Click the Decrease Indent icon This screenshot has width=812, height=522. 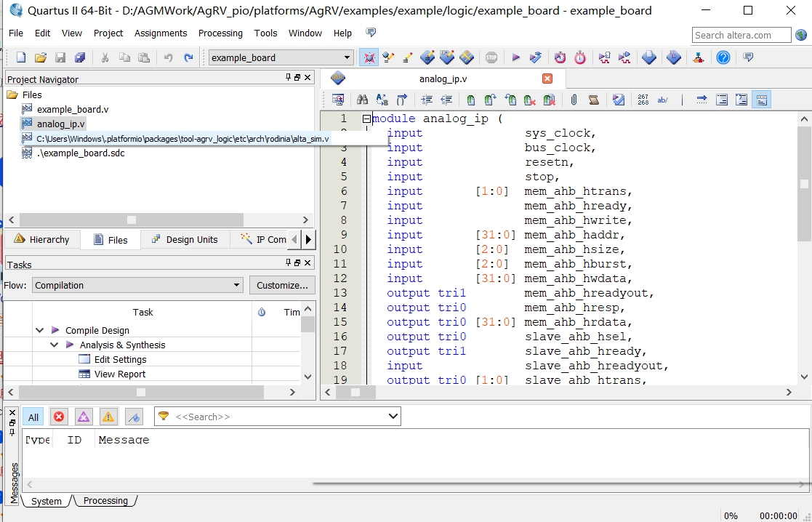click(446, 100)
